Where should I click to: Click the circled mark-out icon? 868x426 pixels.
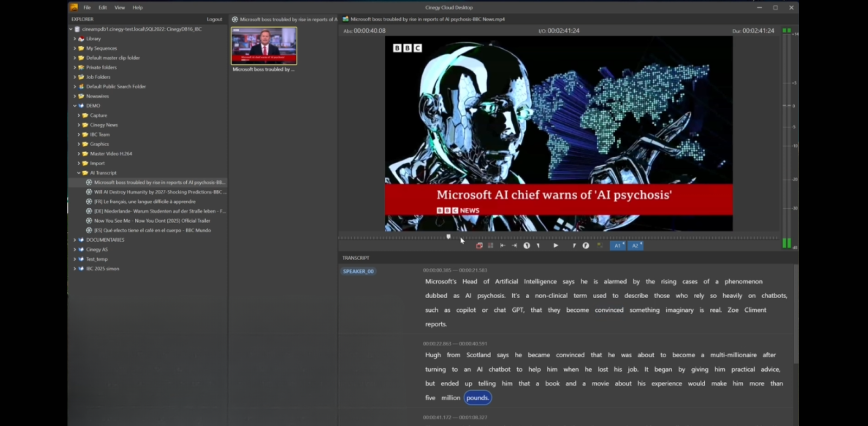[586, 246]
